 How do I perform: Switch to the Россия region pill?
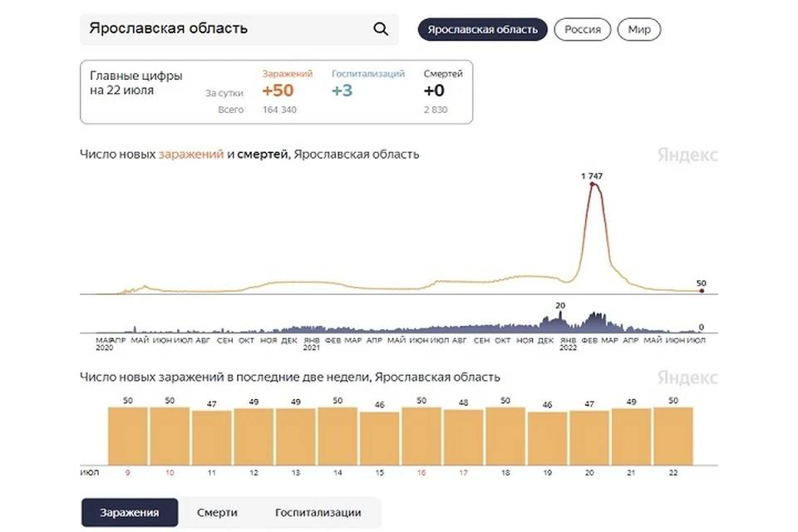tap(582, 30)
